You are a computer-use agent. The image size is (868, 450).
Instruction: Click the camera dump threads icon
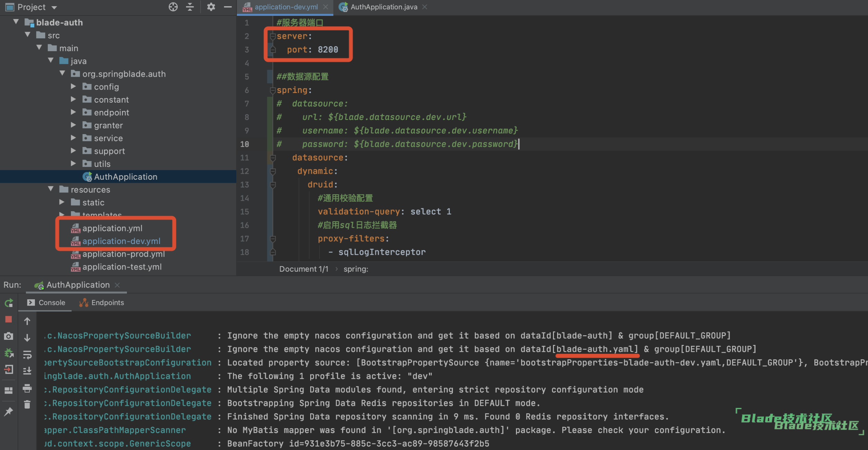[9, 336]
